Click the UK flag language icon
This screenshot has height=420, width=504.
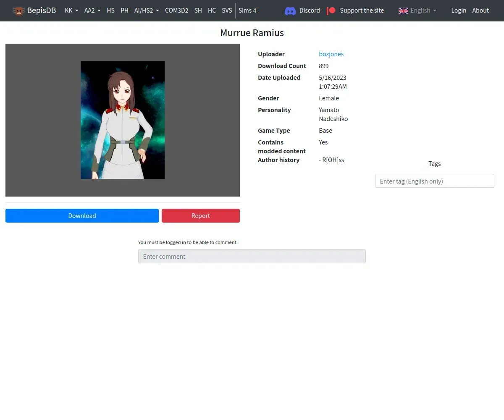[403, 11]
